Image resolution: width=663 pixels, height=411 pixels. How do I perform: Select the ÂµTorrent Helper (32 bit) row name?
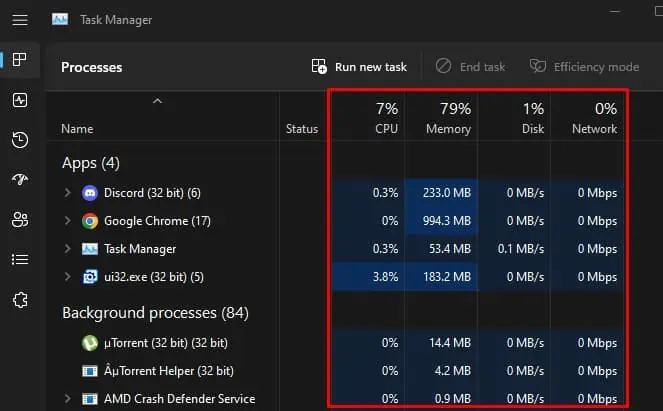[169, 371]
